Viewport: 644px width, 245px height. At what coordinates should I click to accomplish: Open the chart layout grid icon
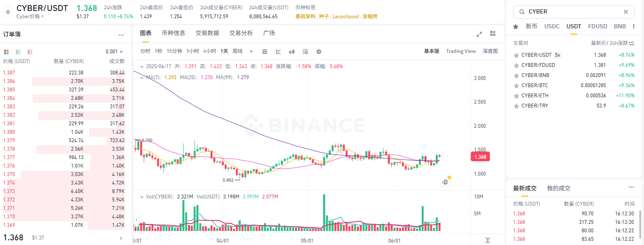[493, 33]
